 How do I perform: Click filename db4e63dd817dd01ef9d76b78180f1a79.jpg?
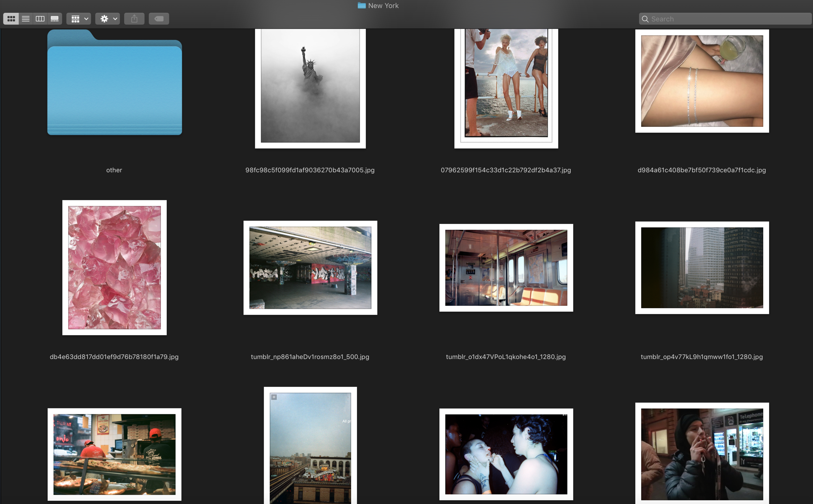114,357
